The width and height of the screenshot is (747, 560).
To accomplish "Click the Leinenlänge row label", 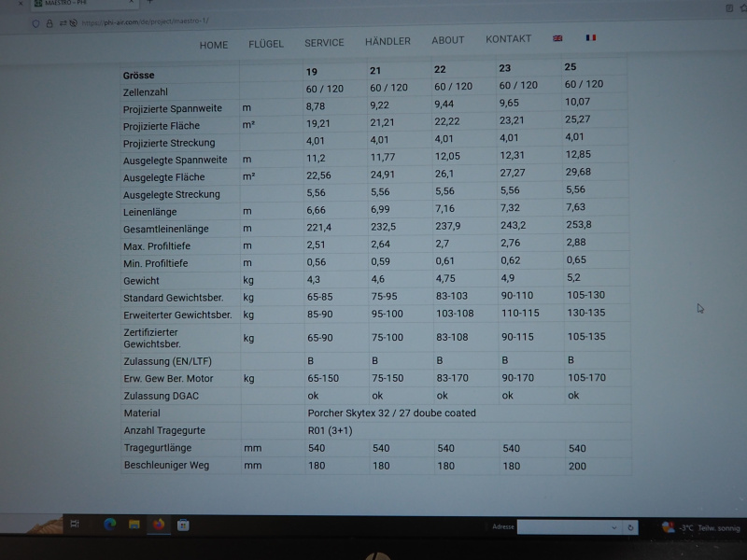I will pyautogui.click(x=149, y=212).
